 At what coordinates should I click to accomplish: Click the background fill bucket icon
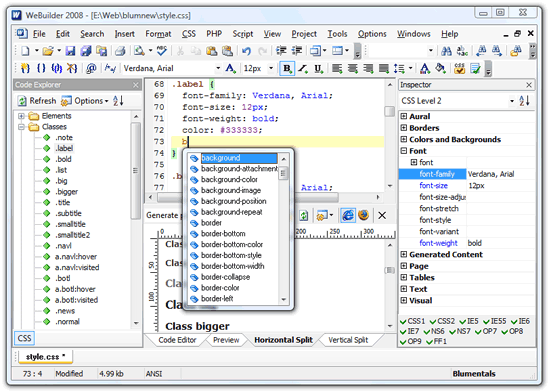(x=440, y=68)
